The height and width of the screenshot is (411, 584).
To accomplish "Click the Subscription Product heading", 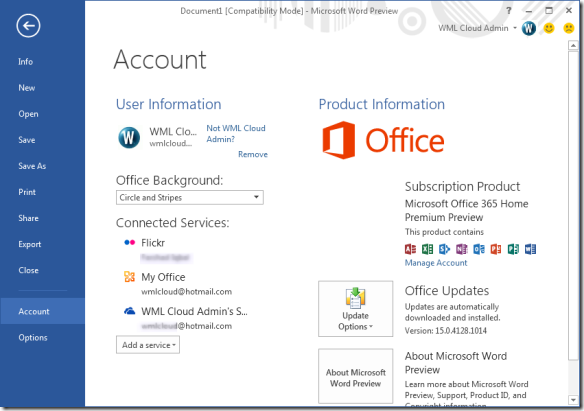I will point(462,186).
